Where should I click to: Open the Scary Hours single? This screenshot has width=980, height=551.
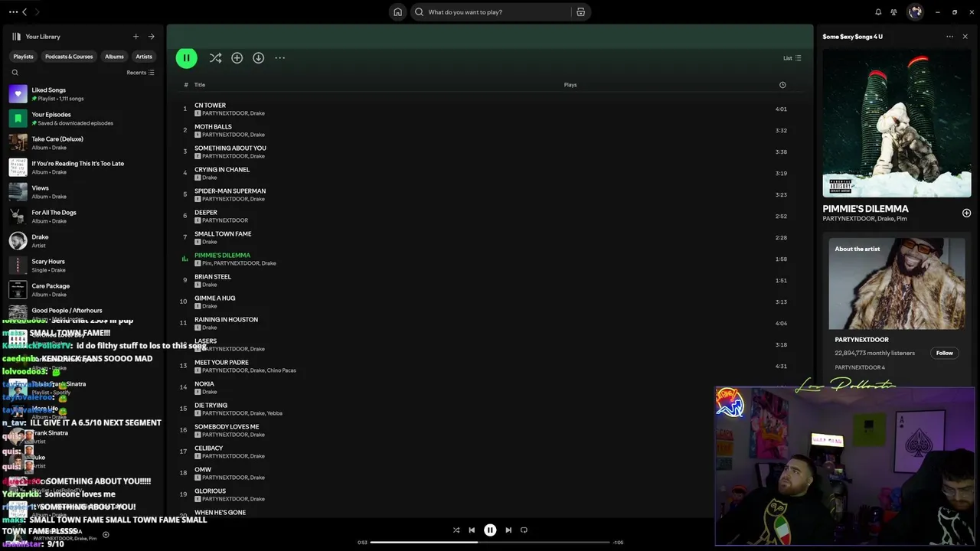82,266
